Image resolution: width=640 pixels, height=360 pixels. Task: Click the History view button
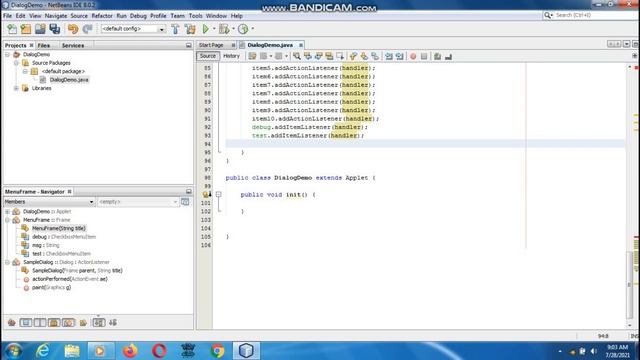tap(231, 56)
